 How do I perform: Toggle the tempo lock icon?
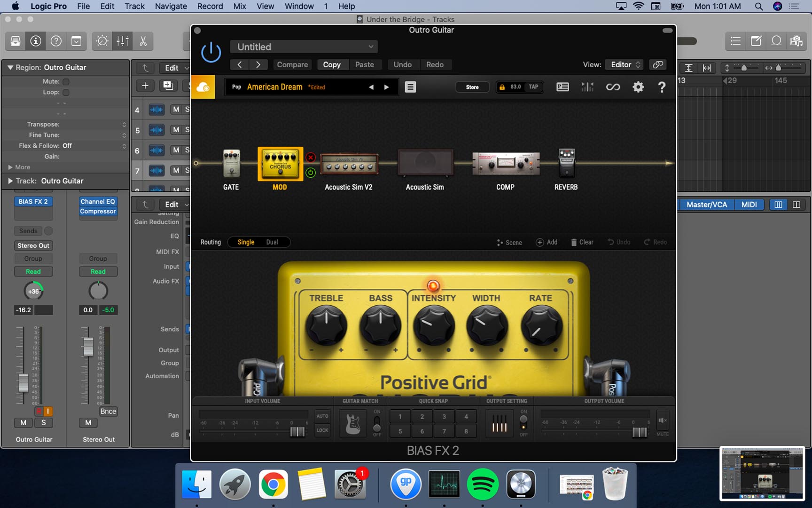point(502,87)
